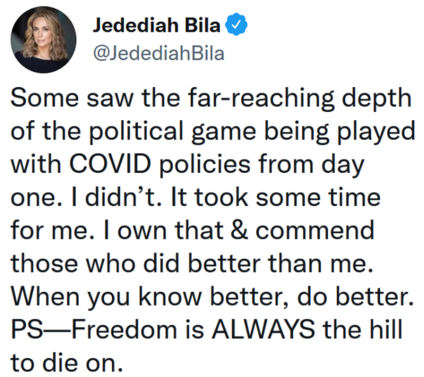Click the word When starting a sentence
The image size is (424, 377).
tap(45, 296)
